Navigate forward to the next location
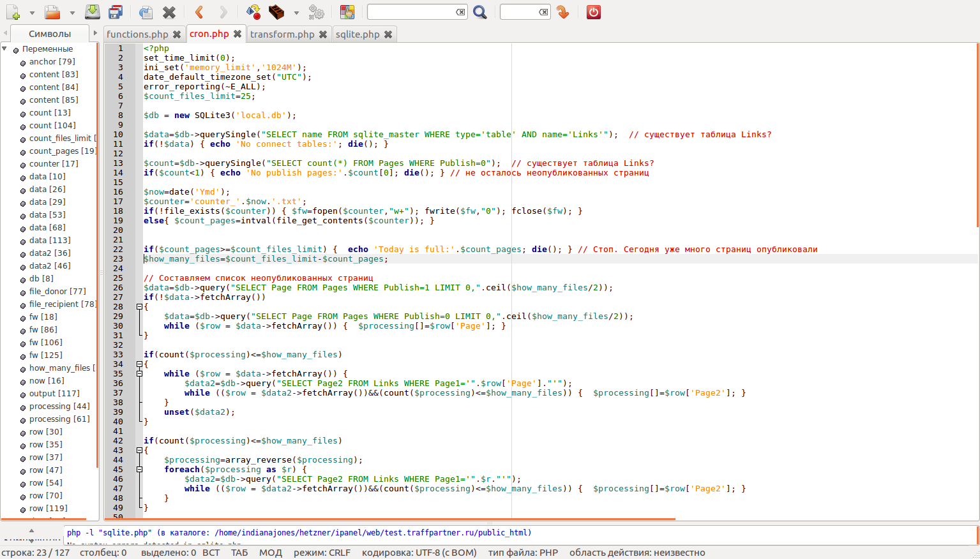The image size is (980, 559). pyautogui.click(x=223, y=12)
